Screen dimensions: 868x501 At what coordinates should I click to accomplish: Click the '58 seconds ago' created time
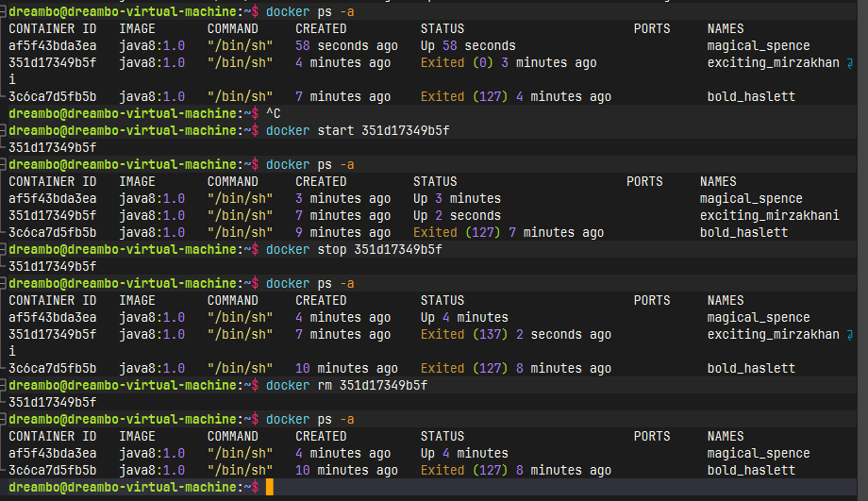pos(342,46)
